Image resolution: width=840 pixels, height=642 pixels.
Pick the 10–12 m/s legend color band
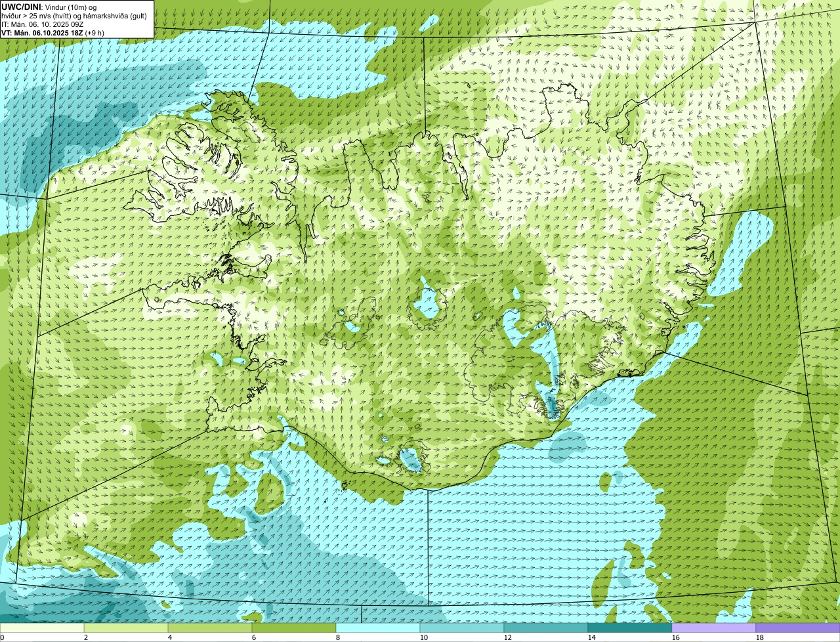[x=462, y=628]
